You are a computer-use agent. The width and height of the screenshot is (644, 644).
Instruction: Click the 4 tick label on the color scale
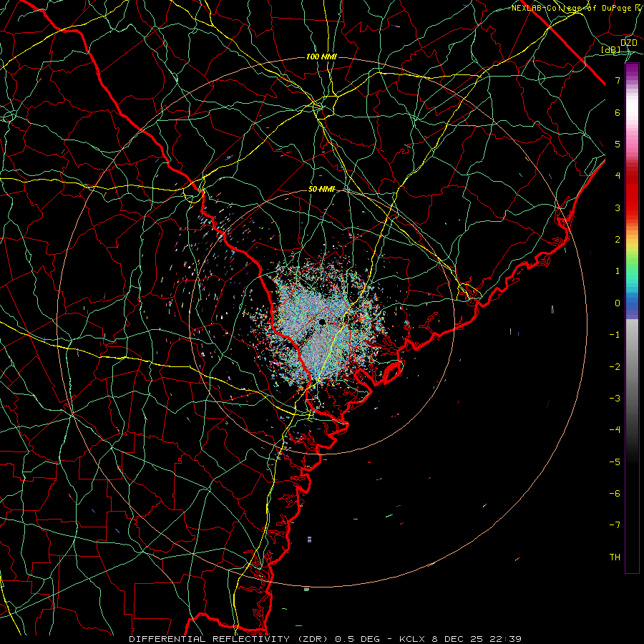click(618, 176)
